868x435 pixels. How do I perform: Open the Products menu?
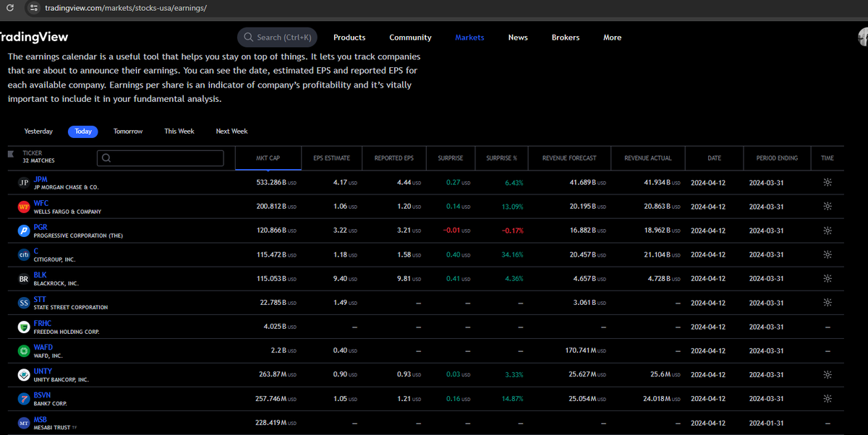click(x=349, y=38)
